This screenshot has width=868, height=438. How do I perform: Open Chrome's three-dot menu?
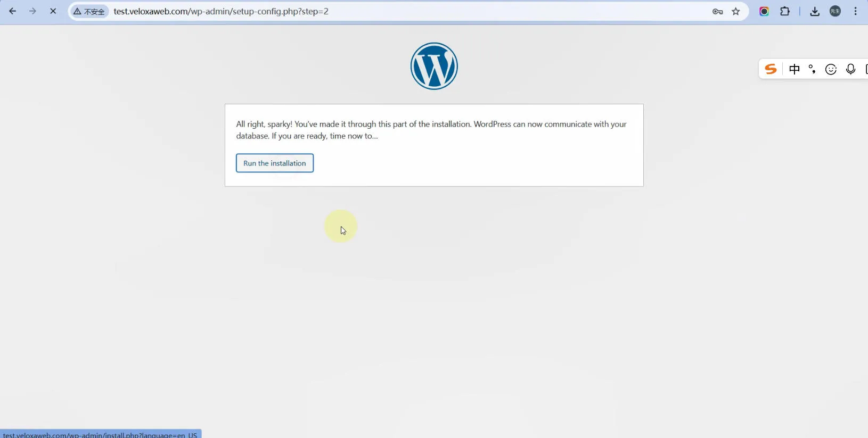(x=855, y=11)
